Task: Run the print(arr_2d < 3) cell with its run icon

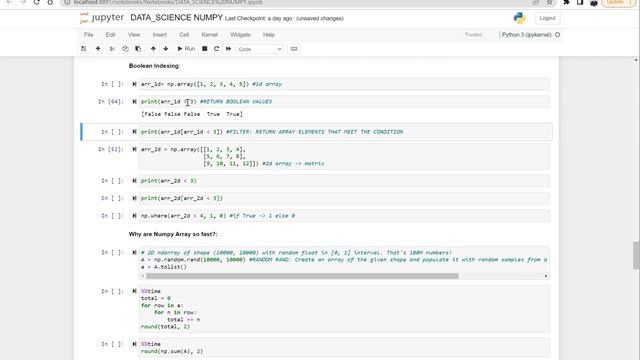Action: tap(134, 181)
